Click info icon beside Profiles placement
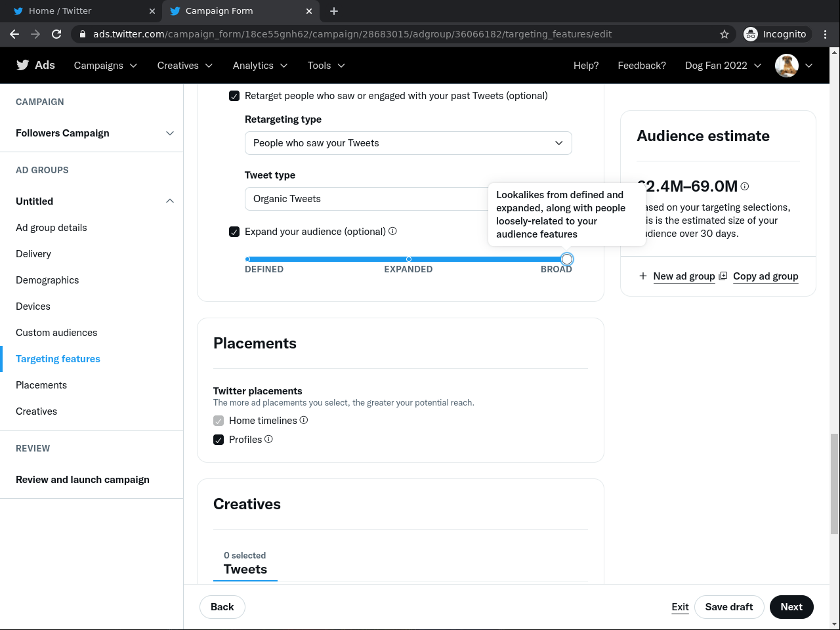 [x=268, y=439]
